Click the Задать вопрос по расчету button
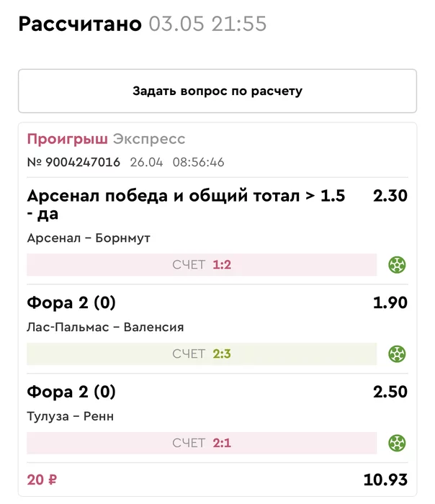 (x=217, y=91)
